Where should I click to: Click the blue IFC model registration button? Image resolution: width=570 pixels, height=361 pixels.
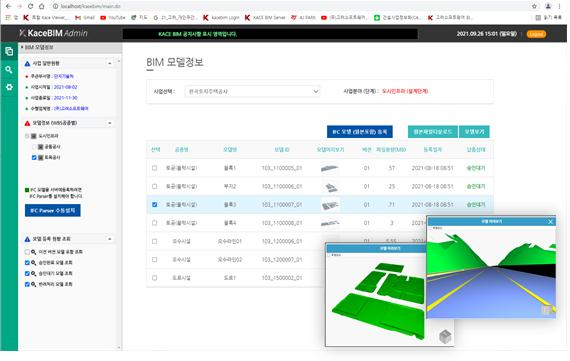point(360,132)
